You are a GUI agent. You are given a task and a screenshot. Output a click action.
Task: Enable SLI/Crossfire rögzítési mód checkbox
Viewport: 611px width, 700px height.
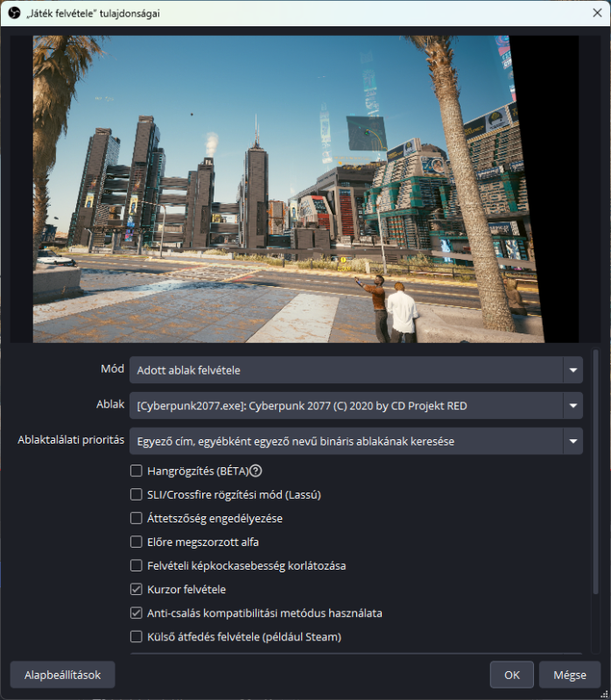coord(137,494)
